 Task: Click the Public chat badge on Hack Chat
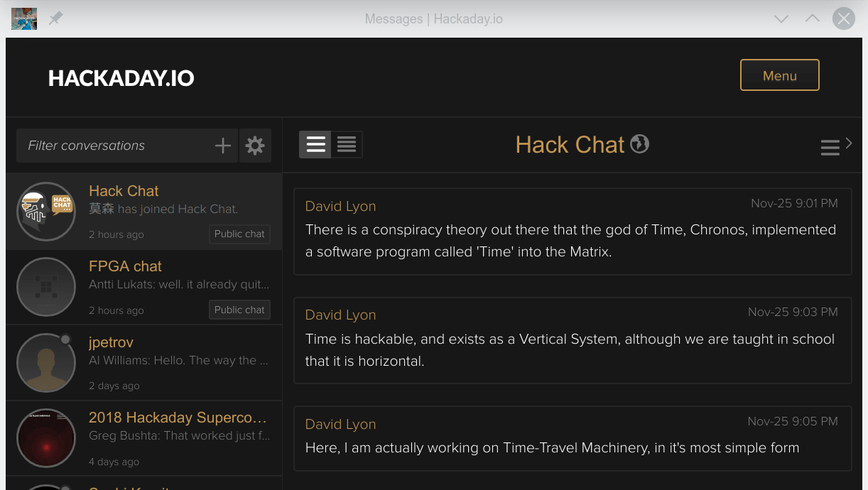[239, 234]
